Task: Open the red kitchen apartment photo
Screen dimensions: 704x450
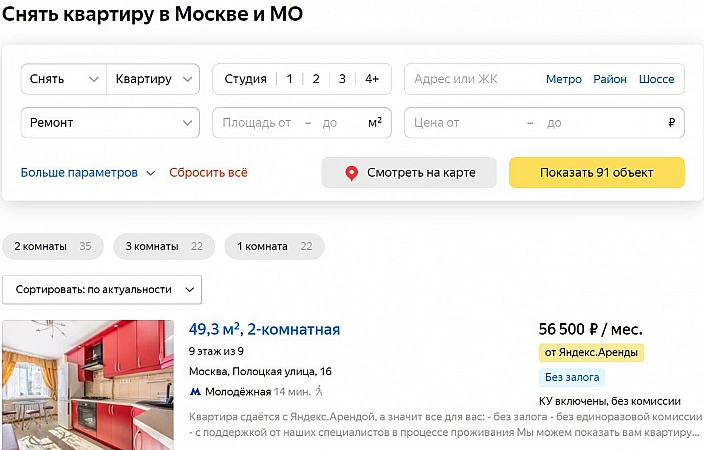Action: click(x=88, y=384)
